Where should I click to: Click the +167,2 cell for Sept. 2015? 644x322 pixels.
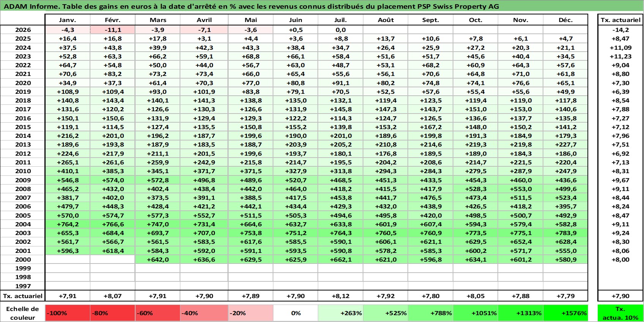(x=431, y=127)
